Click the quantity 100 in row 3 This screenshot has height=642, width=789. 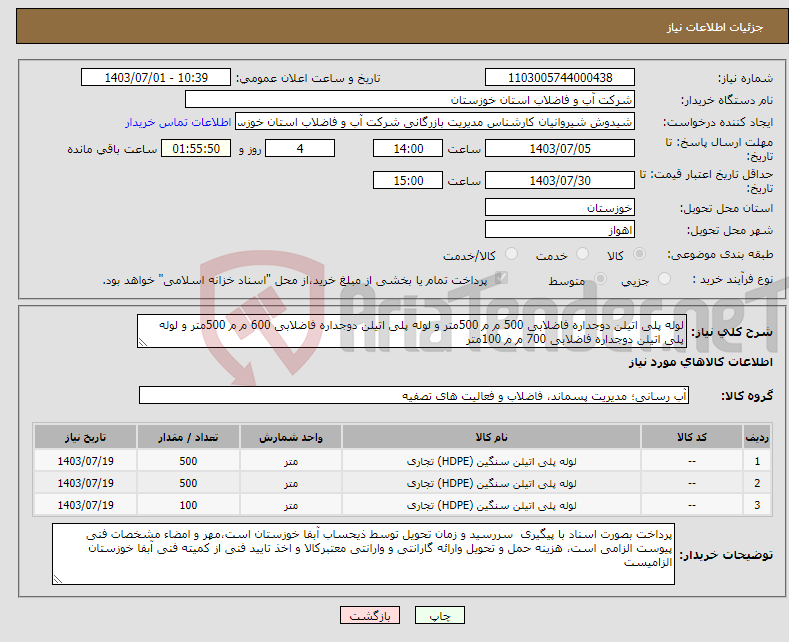pos(188,505)
